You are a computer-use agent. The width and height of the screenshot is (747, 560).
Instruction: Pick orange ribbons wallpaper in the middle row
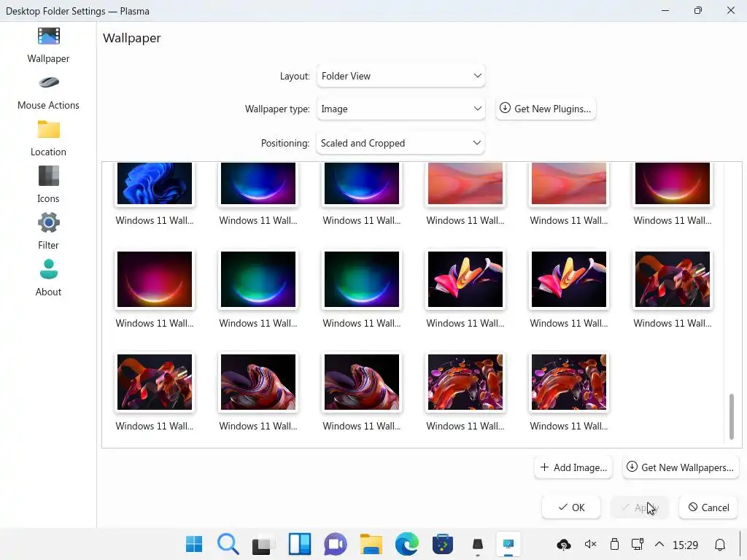(672, 279)
